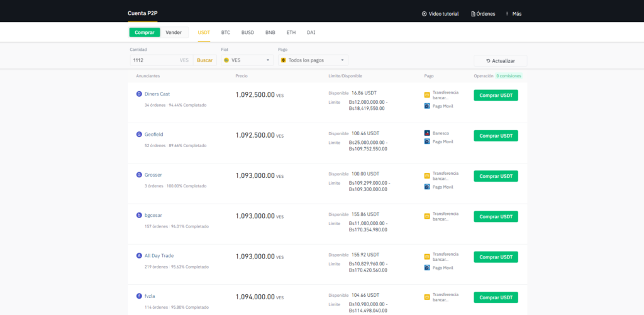Click the Actualizar button
Viewport: 644px width, 315px height.
coord(500,61)
